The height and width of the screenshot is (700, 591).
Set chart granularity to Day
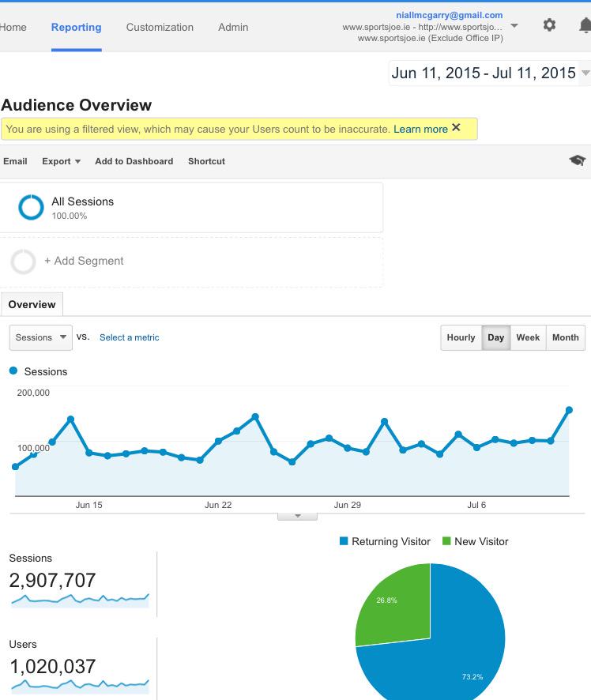[x=496, y=337]
